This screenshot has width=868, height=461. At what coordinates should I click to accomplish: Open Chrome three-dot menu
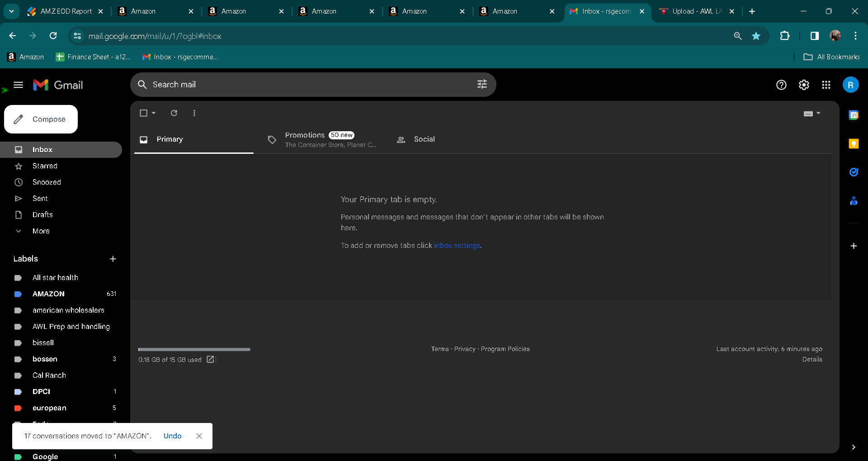(x=855, y=36)
